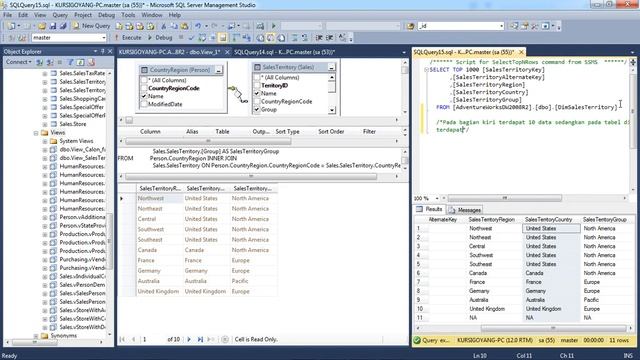The image size is (640, 360).
Task: Click the Undo arrow icon
Action: coord(198,26)
